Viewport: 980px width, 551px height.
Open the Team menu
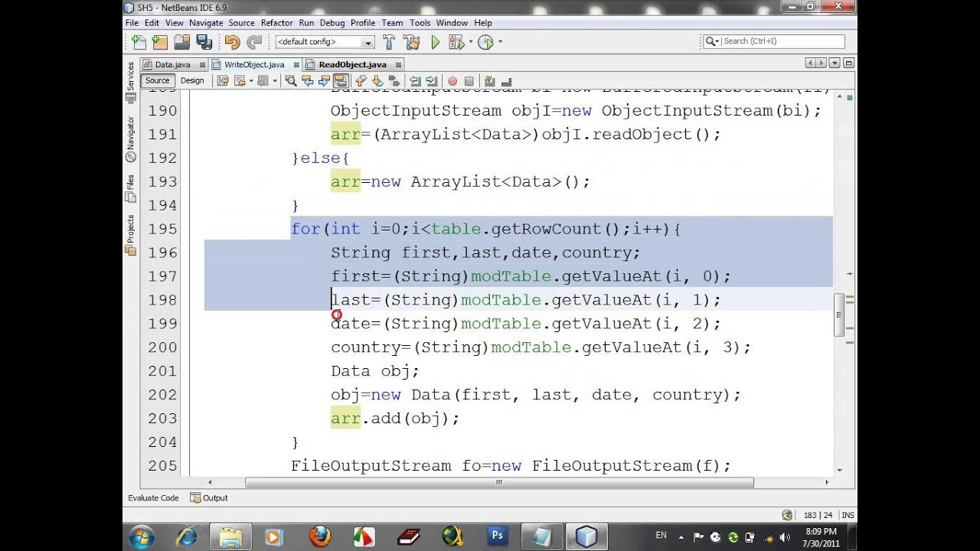pos(392,23)
